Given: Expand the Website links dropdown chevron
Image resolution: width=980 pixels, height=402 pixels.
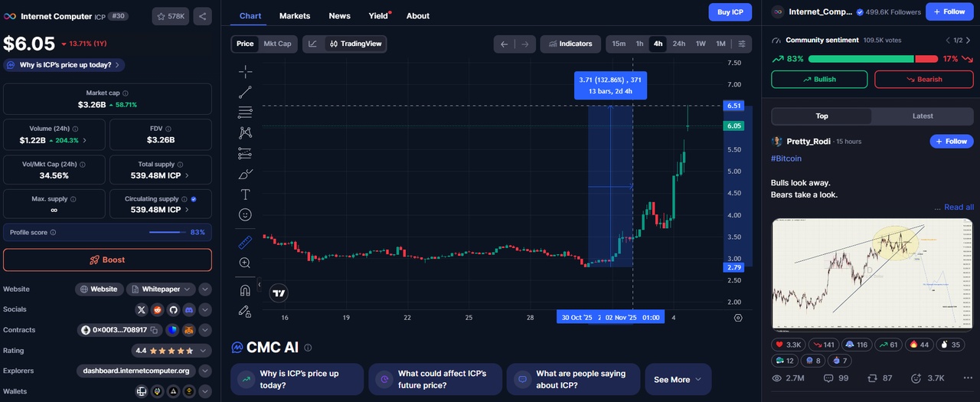Looking at the screenshot, I should point(205,289).
